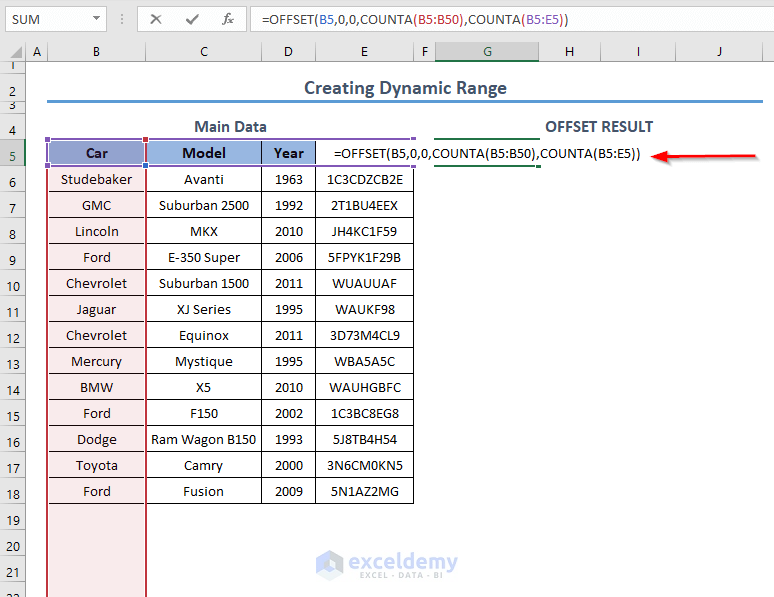
Task: Click the Equinox cell
Action: [204, 335]
